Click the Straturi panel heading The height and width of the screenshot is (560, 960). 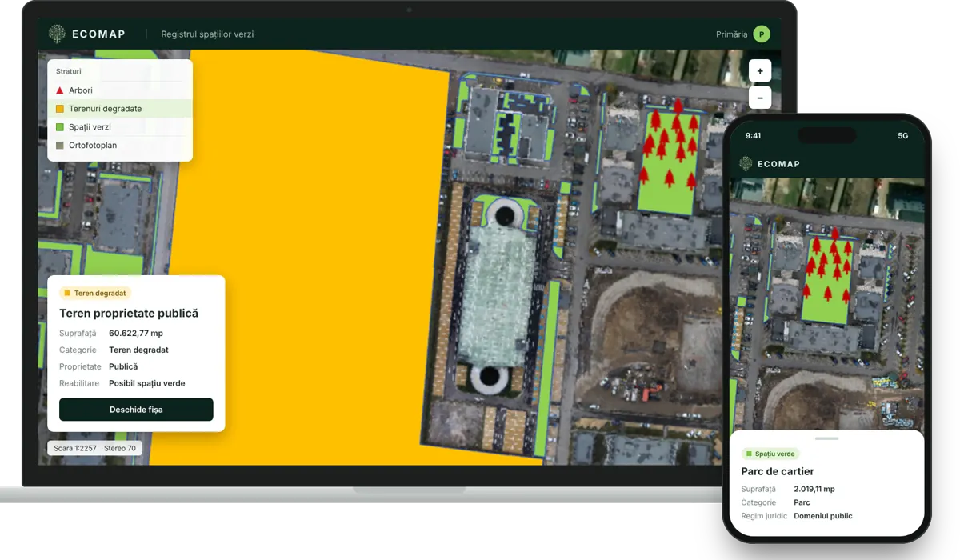[x=69, y=71]
